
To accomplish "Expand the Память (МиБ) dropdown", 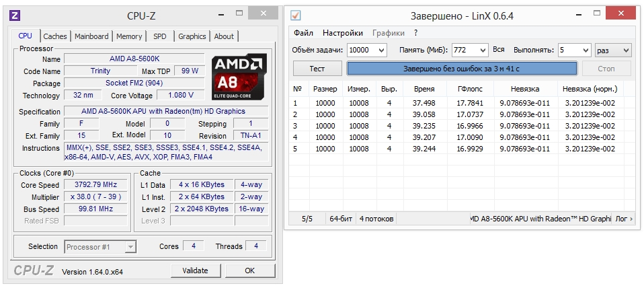I will click(483, 50).
